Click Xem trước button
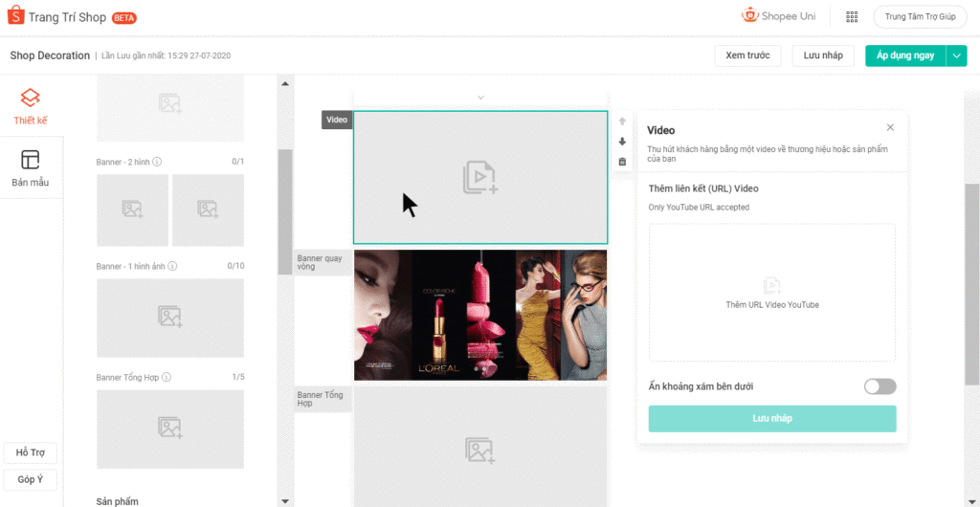This screenshot has height=507, width=980. pyautogui.click(x=747, y=55)
